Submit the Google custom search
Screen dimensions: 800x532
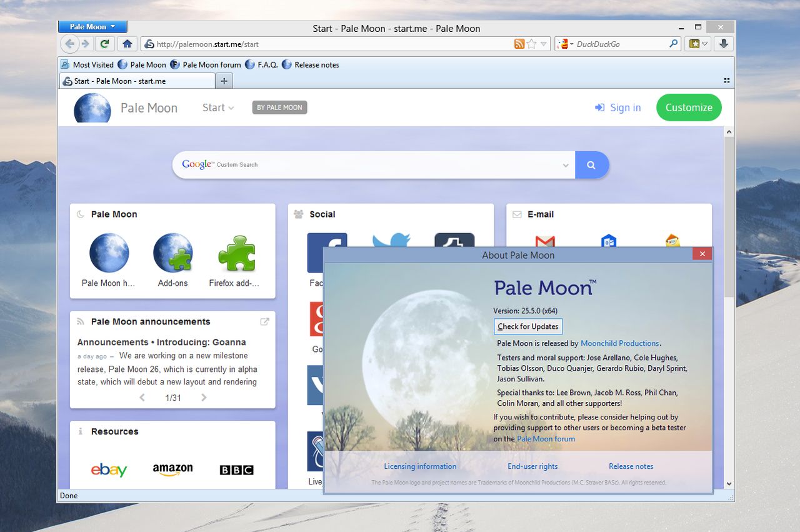click(x=591, y=165)
